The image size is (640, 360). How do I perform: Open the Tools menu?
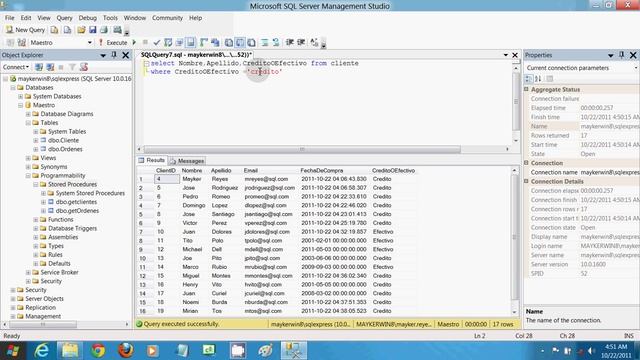coord(110,18)
